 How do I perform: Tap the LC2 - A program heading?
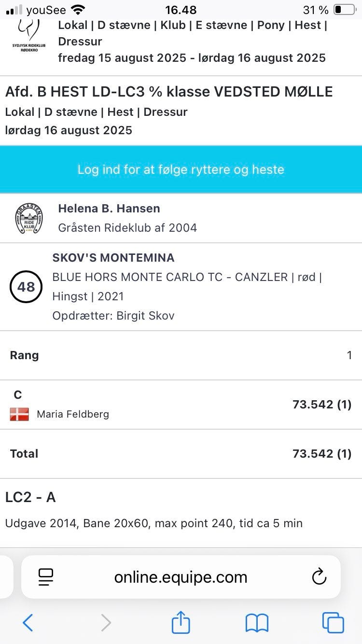click(30, 497)
